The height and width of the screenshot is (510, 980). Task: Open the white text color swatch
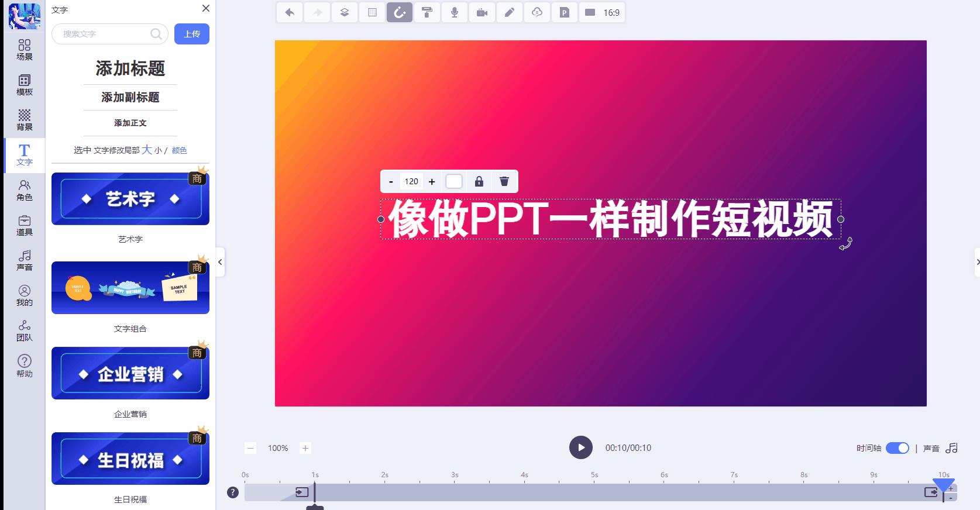[x=454, y=181]
